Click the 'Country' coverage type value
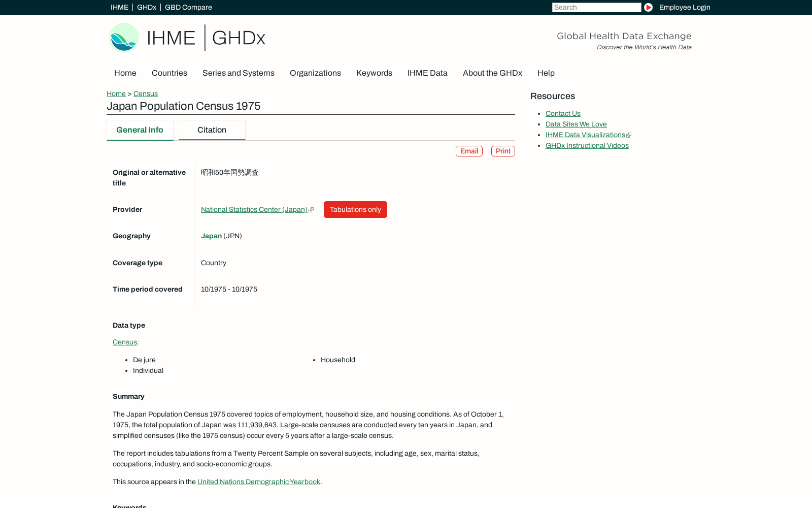Viewport: 812px width, 508px height. point(214,263)
